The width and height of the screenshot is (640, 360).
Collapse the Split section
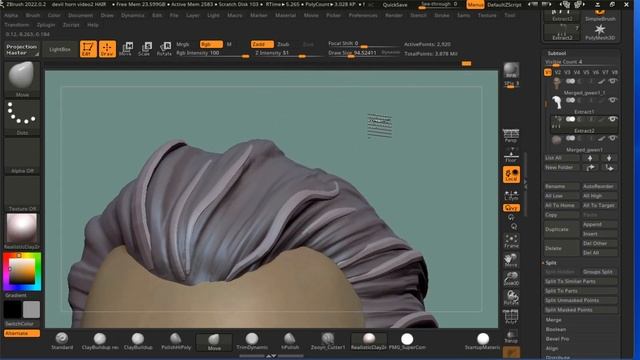click(x=551, y=263)
